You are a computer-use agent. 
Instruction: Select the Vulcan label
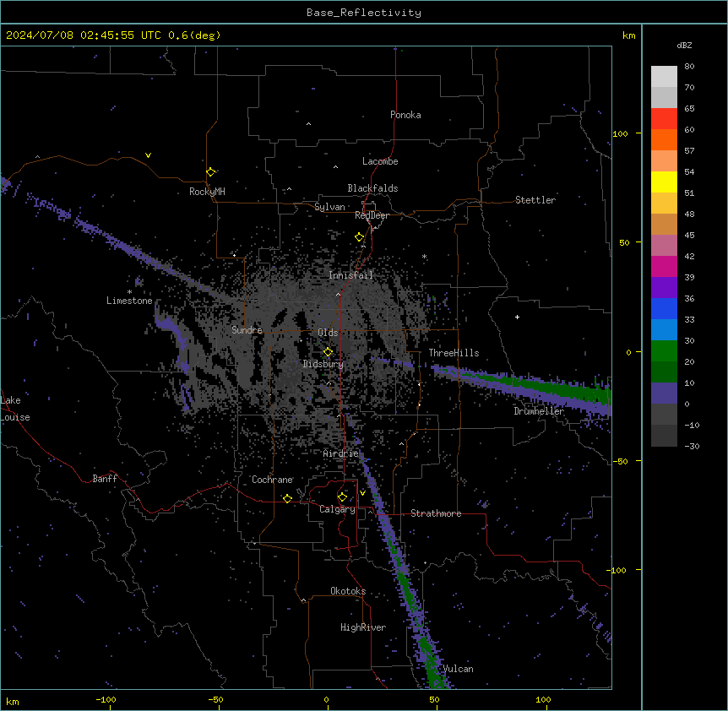coord(459,669)
